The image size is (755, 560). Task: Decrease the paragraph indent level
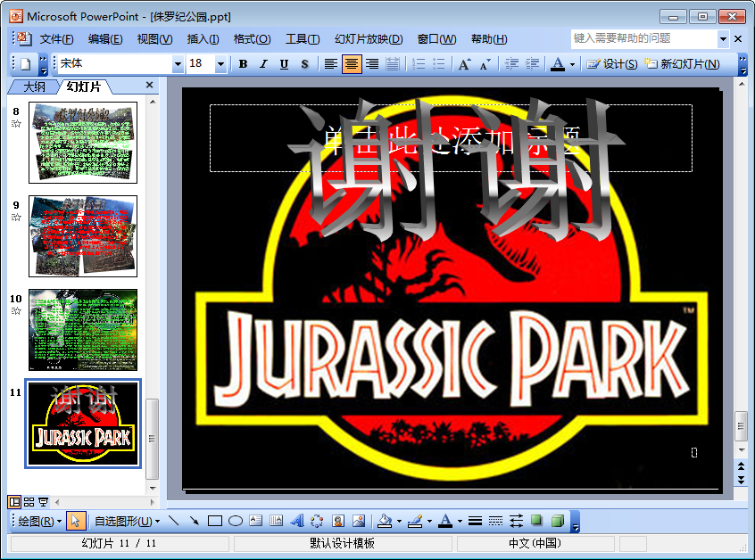point(511,63)
